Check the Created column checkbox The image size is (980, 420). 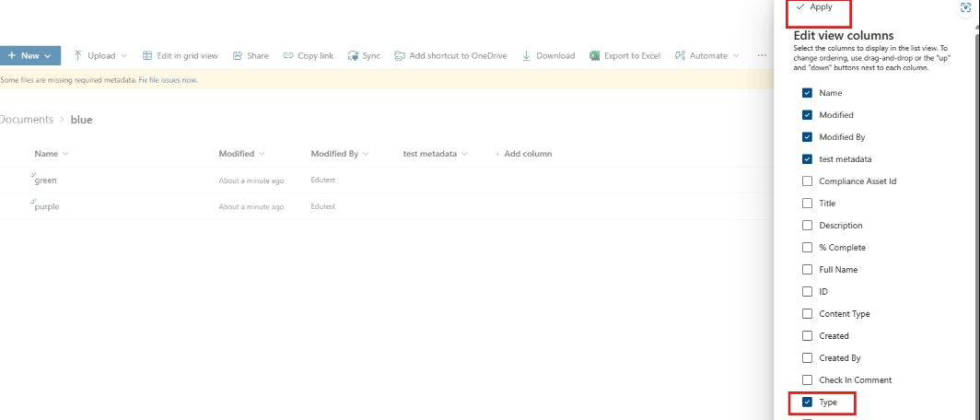coord(807,335)
